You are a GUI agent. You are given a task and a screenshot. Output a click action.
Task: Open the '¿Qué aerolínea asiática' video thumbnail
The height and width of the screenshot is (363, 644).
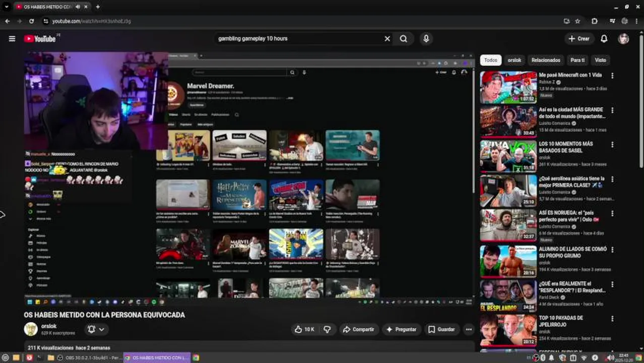coord(508,191)
